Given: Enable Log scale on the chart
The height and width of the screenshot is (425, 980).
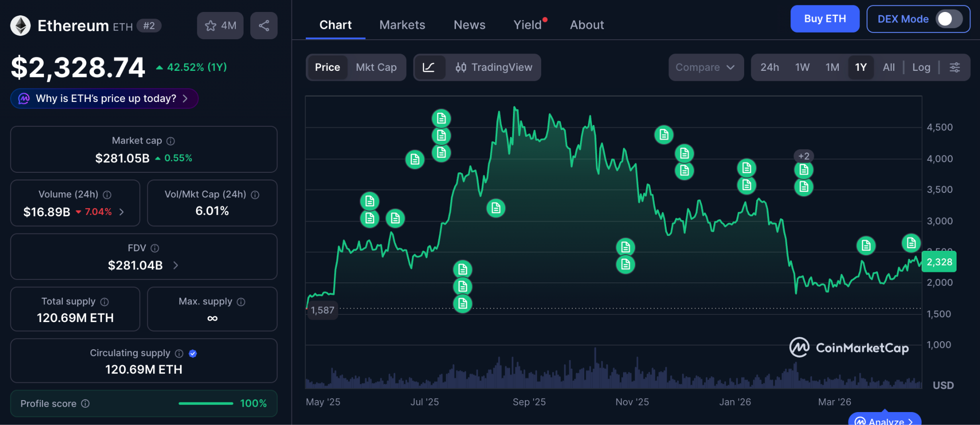Looking at the screenshot, I should pyautogui.click(x=921, y=67).
